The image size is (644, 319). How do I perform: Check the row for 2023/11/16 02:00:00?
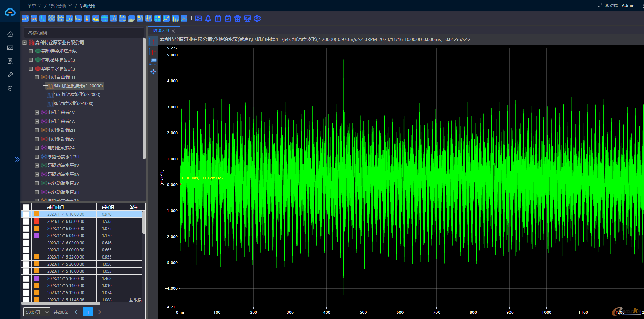[x=26, y=243]
